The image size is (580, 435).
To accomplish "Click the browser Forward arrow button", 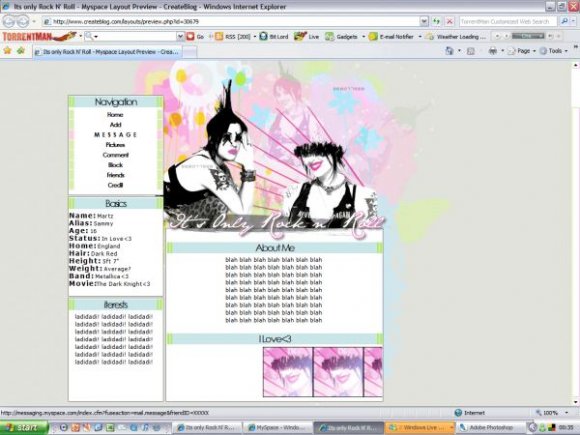I will 23,21.
